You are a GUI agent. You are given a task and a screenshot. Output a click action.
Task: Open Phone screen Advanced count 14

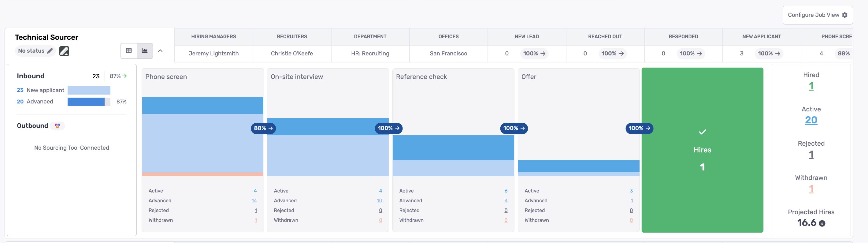tap(254, 200)
